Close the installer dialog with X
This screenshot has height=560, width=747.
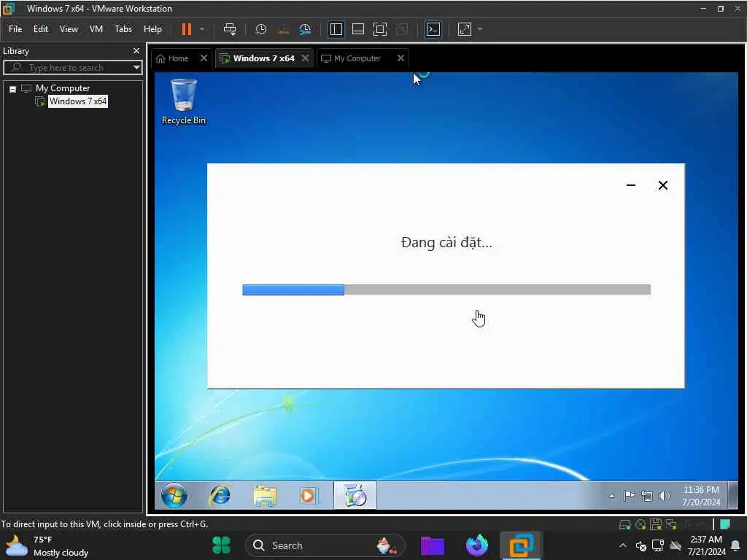[x=662, y=185]
